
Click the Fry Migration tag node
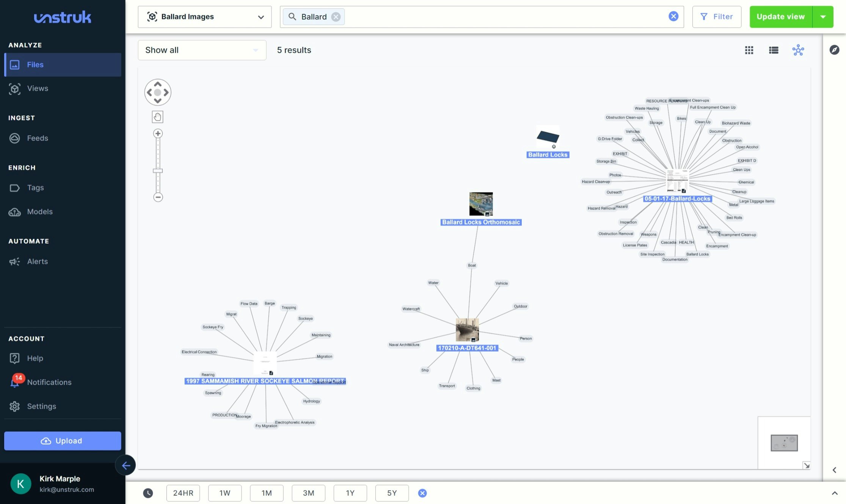(x=266, y=426)
